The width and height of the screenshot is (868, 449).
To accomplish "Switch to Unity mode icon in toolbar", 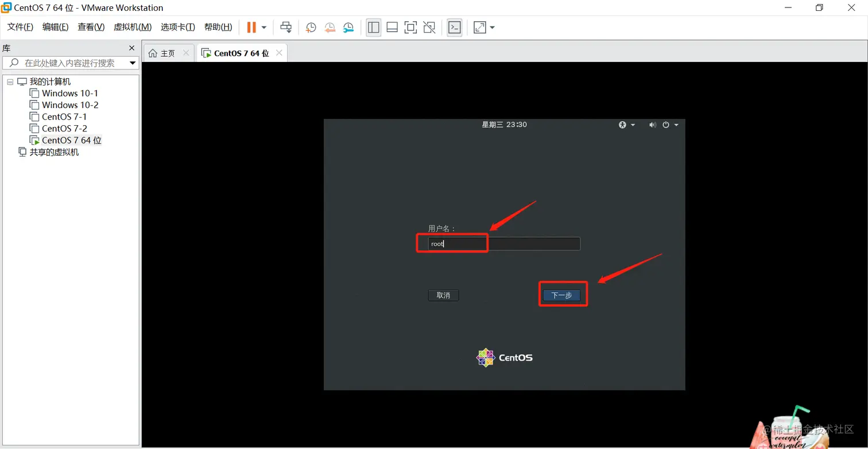I will [x=429, y=27].
